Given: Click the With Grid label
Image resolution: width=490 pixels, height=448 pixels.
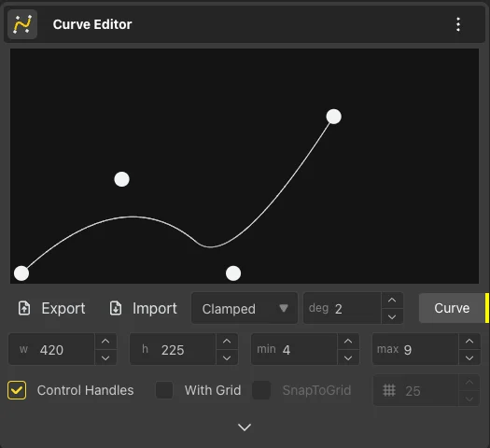Looking at the screenshot, I should pyautogui.click(x=213, y=390).
